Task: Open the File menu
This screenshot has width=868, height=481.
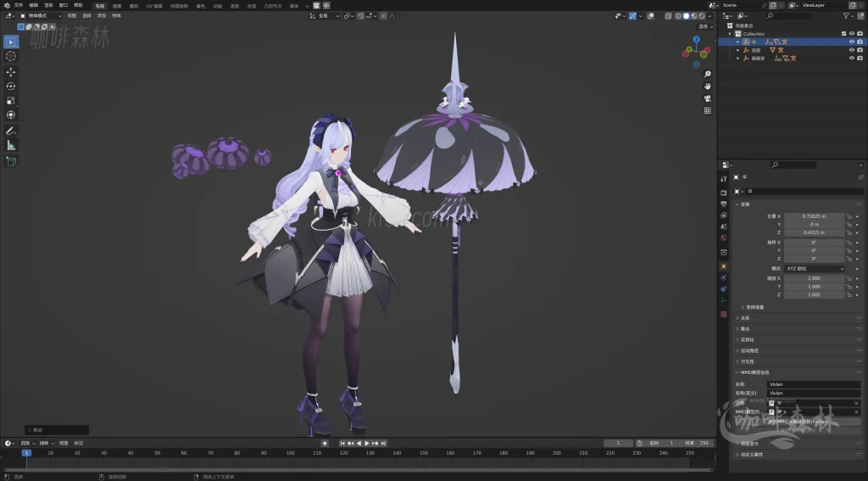Action: click(19, 5)
